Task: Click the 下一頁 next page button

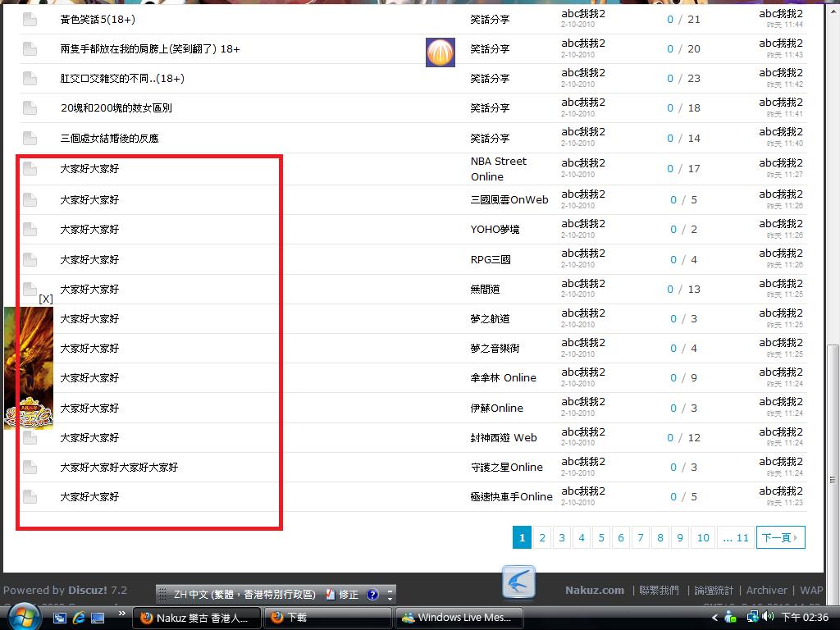Action: 780,537
